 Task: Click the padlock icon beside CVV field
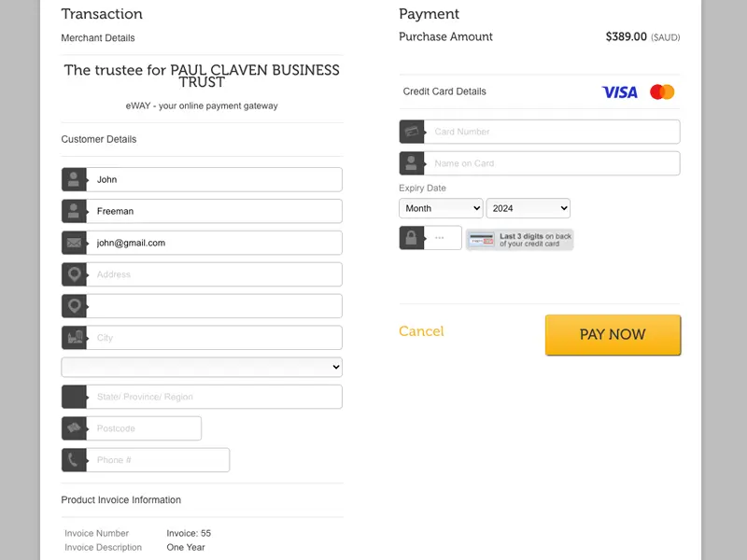412,238
